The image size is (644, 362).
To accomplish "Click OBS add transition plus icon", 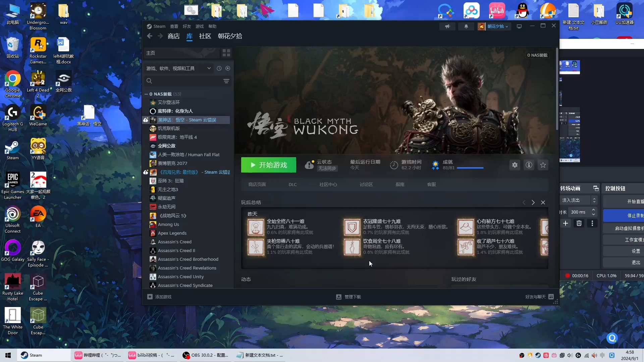I will pyautogui.click(x=566, y=224).
